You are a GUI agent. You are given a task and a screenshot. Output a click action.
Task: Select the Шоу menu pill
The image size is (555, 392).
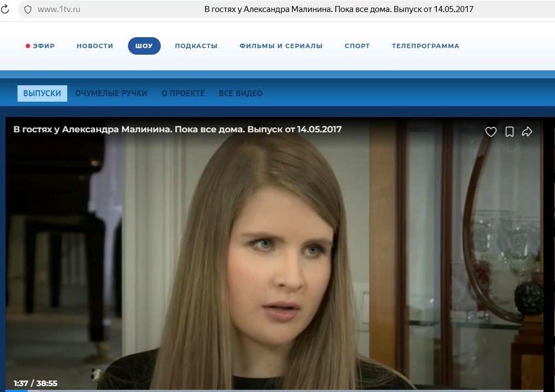[144, 46]
